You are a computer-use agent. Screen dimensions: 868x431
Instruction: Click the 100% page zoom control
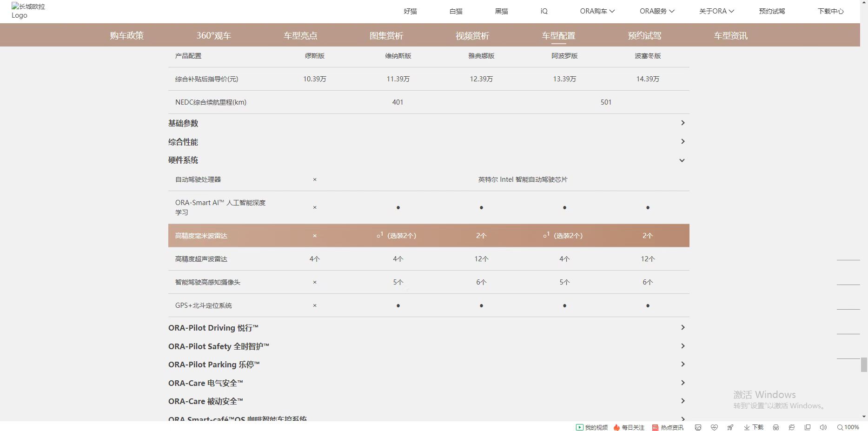848,427
